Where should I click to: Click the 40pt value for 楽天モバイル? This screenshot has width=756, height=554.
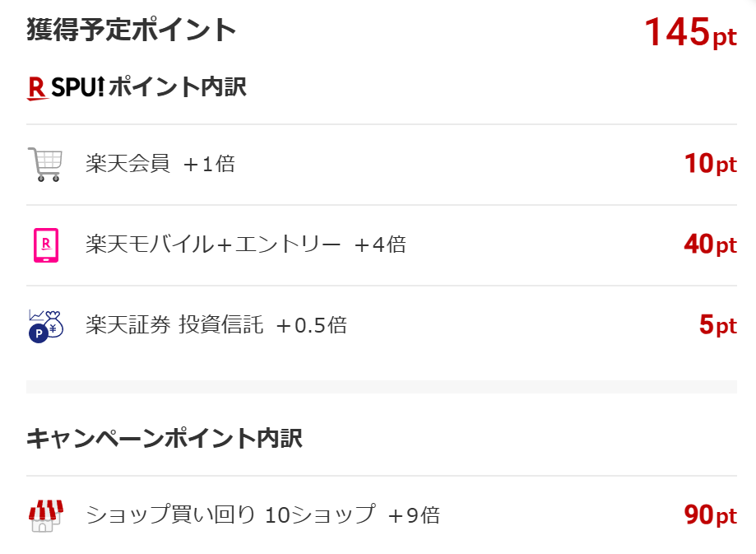click(x=709, y=244)
